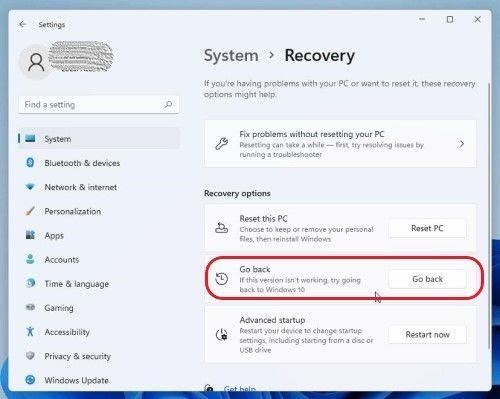Click the Network wifi icon in sidebar
The height and width of the screenshot is (399, 500).
click(x=30, y=187)
